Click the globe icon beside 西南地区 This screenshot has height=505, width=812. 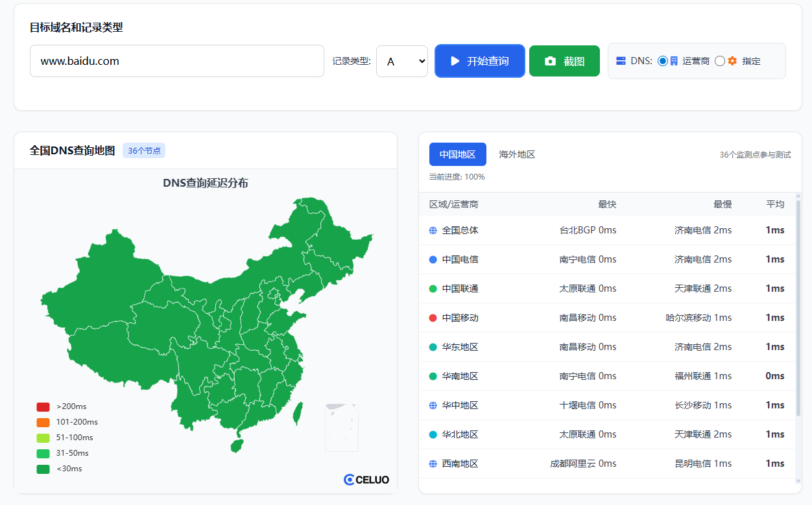tap(433, 464)
